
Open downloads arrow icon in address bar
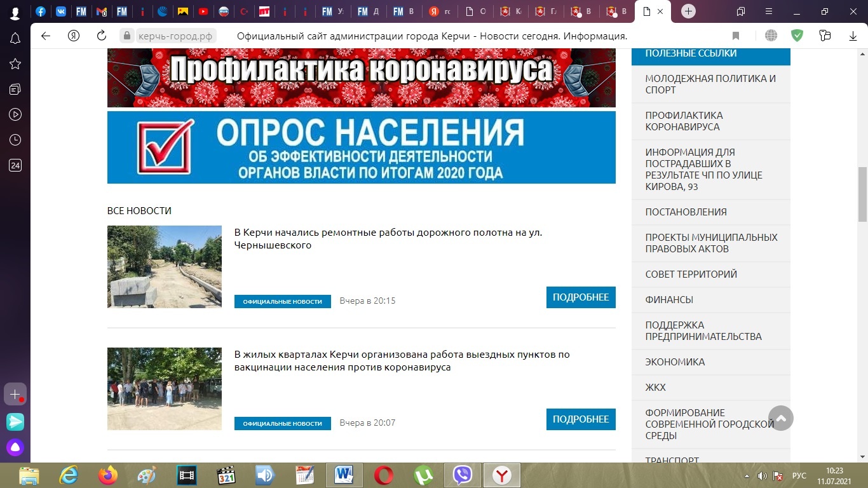coord(853,36)
